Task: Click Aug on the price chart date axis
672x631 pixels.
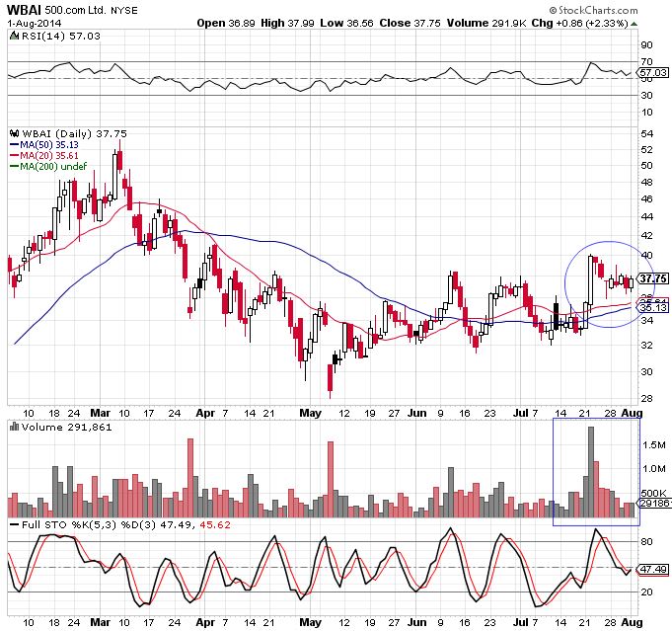Action: pos(633,413)
